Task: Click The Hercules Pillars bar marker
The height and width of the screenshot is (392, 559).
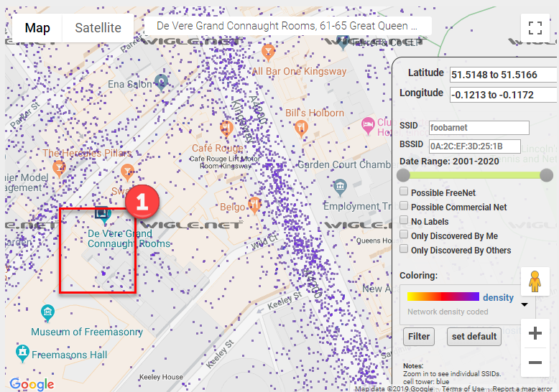Action: pyautogui.click(x=59, y=169)
